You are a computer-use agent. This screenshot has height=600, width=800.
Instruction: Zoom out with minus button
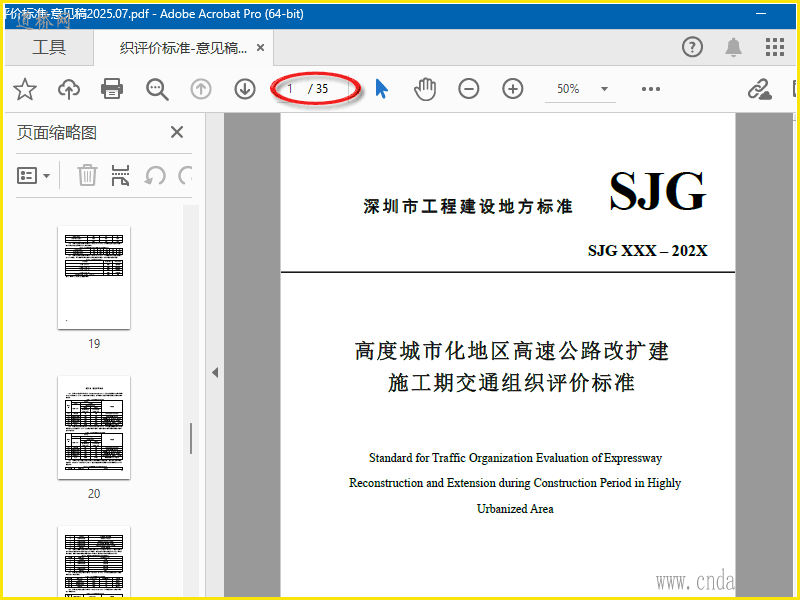468,89
